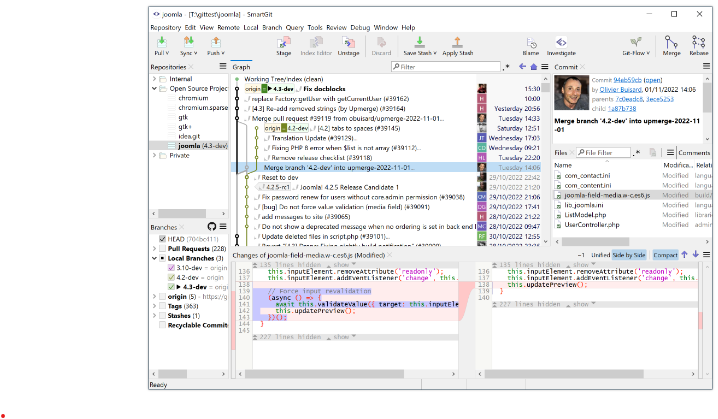The height and width of the screenshot is (419, 718).
Task: Collapse the Local Branches node
Action: (154, 258)
